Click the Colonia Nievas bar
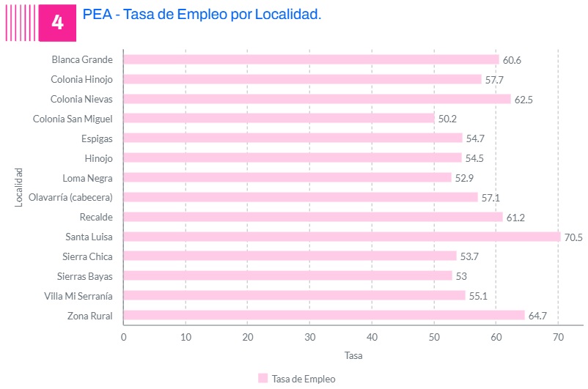The width and height of the screenshot is (588, 389). [x=317, y=99]
